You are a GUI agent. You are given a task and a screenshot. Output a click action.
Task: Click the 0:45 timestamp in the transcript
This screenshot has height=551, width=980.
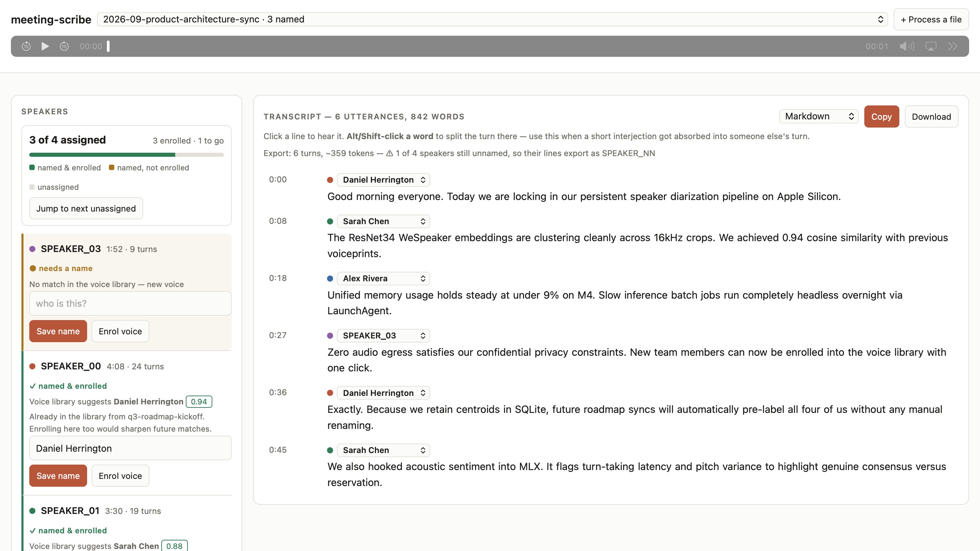click(278, 450)
